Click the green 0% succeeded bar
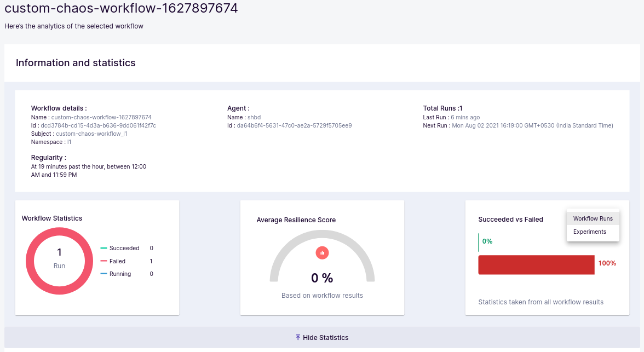 pyautogui.click(x=479, y=241)
